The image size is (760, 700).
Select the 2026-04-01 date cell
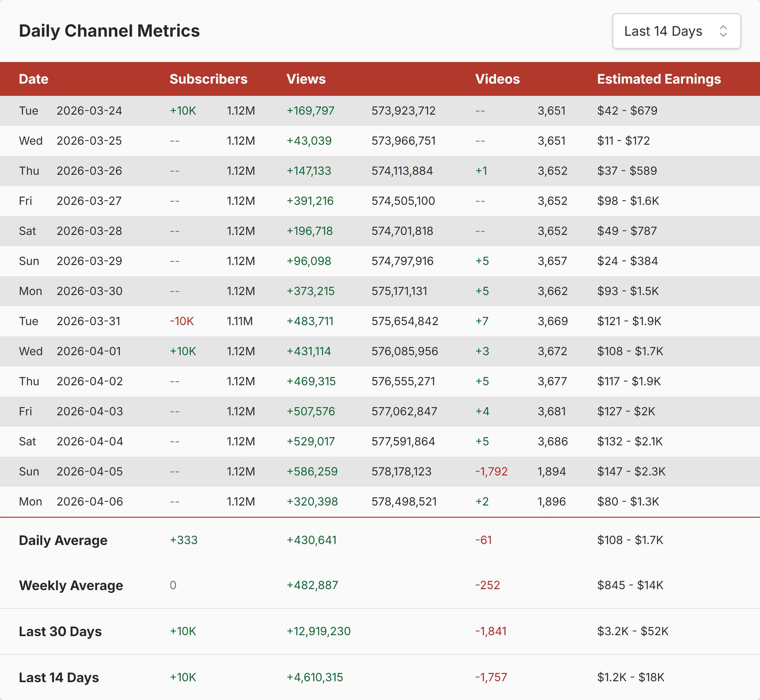pos(89,351)
